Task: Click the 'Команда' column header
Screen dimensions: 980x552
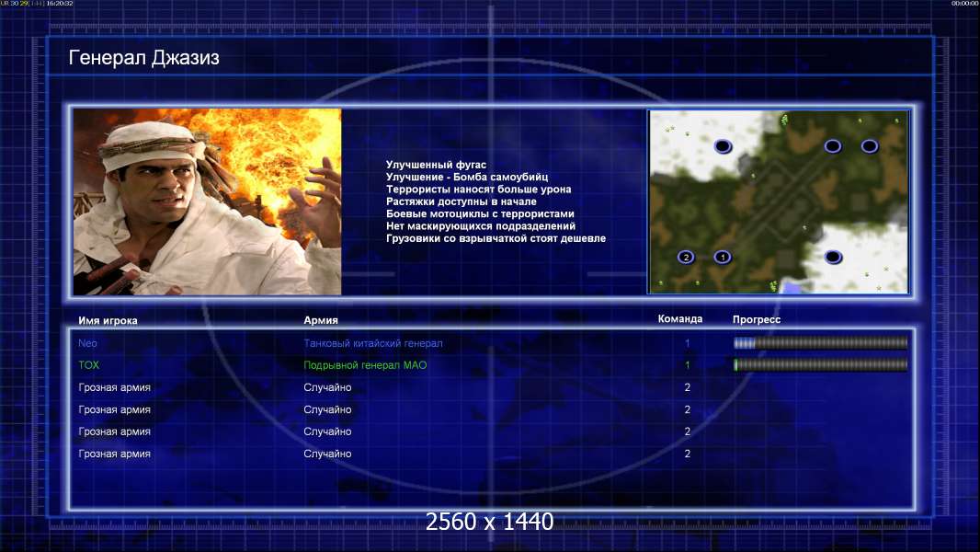Action: tap(680, 319)
